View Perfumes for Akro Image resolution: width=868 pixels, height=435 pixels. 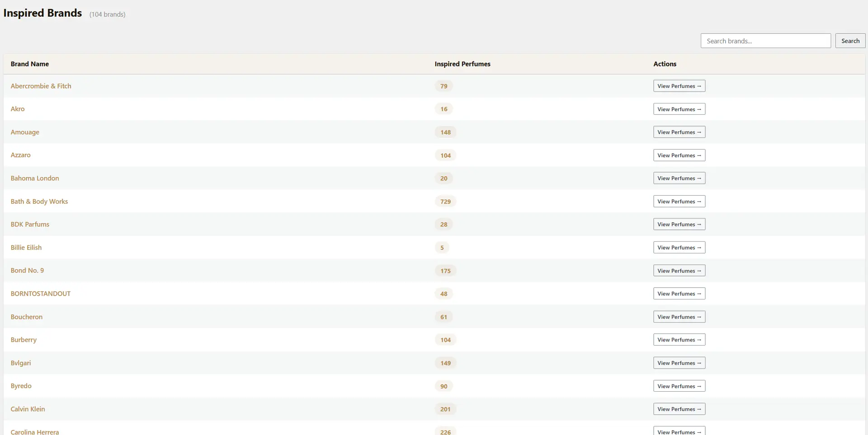coord(679,109)
